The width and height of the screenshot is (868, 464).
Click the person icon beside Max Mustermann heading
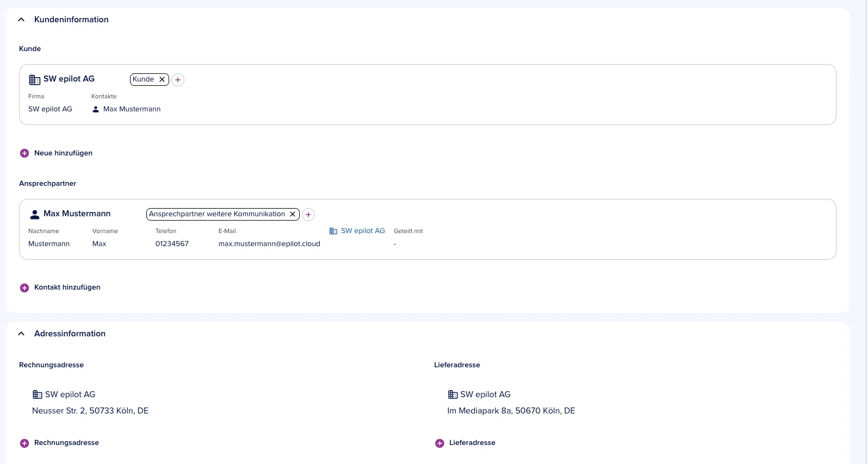pos(35,215)
